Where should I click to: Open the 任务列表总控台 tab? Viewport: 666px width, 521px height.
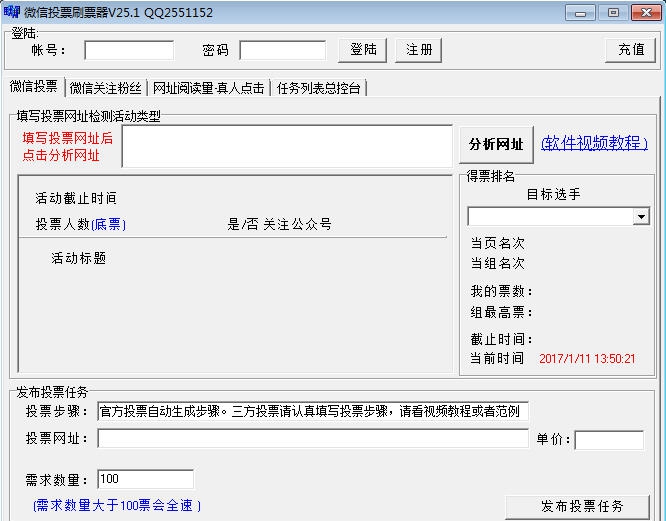[x=319, y=88]
